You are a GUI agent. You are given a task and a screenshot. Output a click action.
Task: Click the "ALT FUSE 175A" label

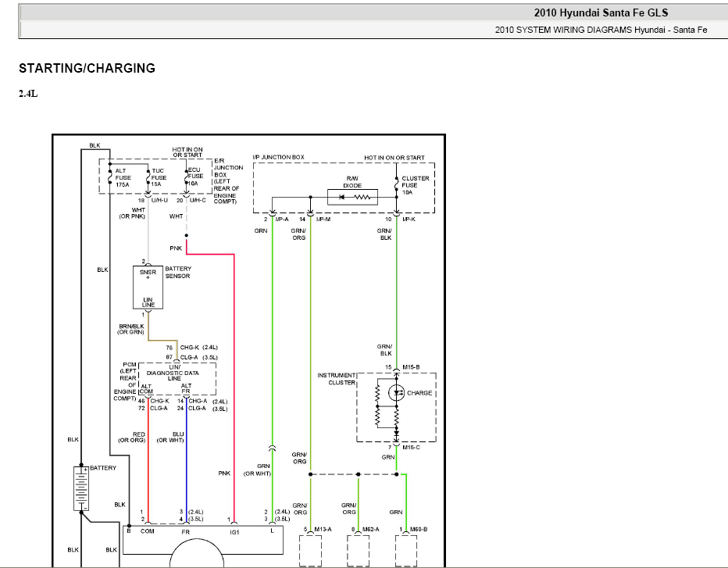123,178
